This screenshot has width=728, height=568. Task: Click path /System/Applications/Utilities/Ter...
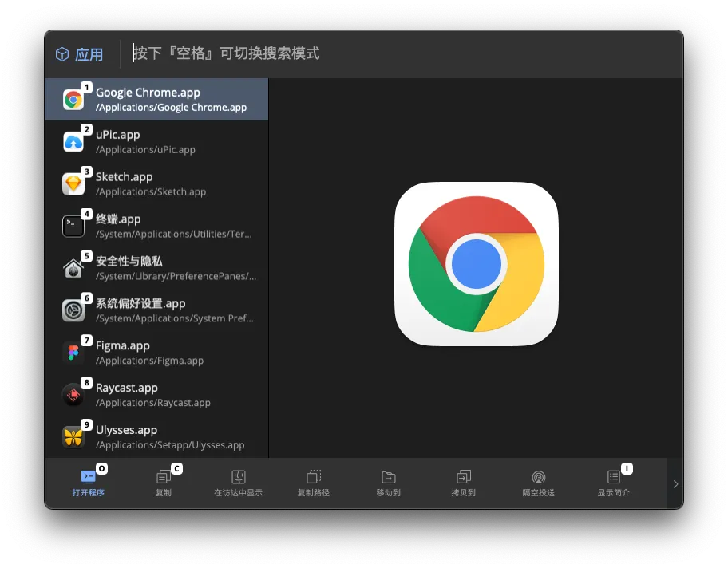(x=174, y=234)
